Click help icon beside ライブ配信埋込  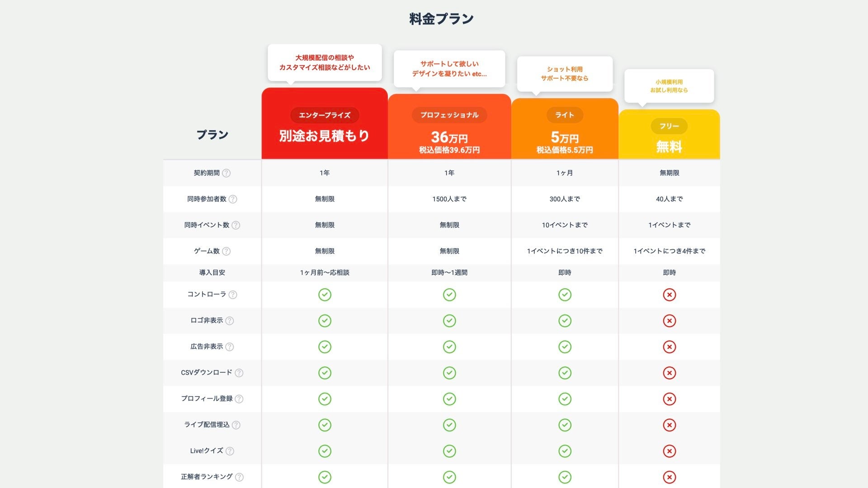tap(236, 425)
